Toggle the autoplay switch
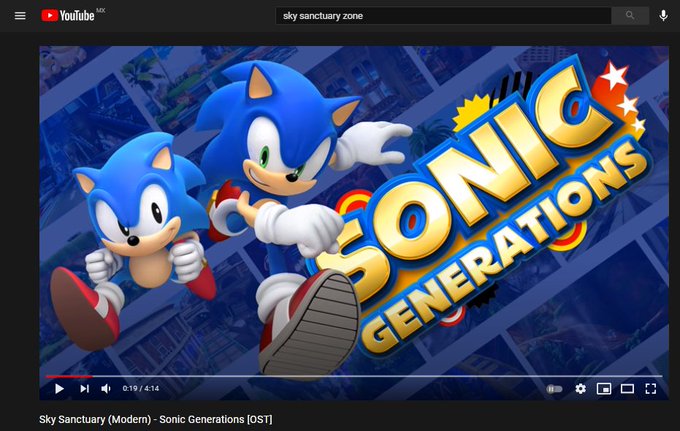680x431 pixels. pyautogui.click(x=554, y=389)
